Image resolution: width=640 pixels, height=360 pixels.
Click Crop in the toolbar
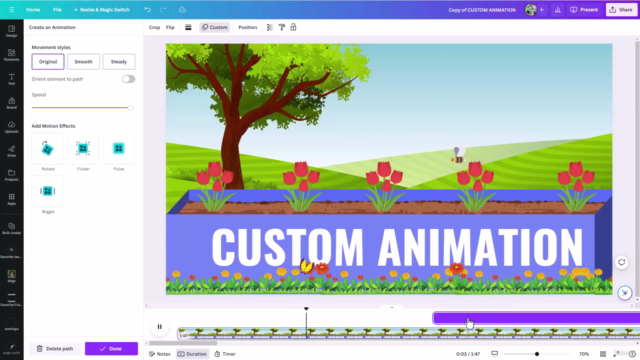(x=154, y=27)
